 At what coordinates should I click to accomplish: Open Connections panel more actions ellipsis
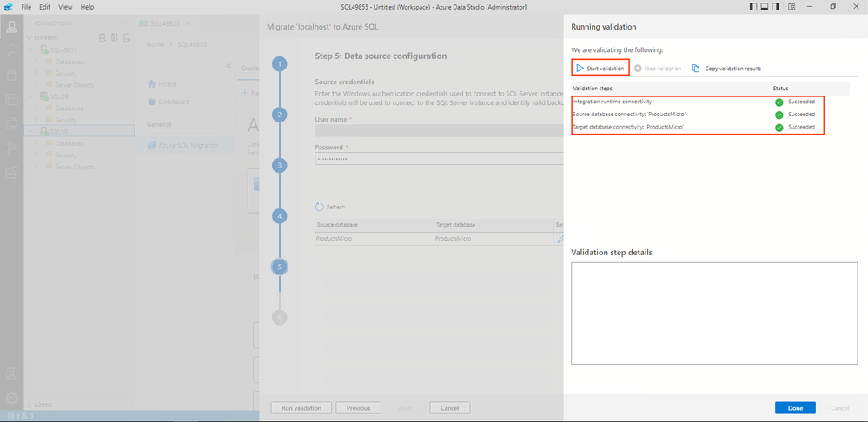[x=123, y=23]
